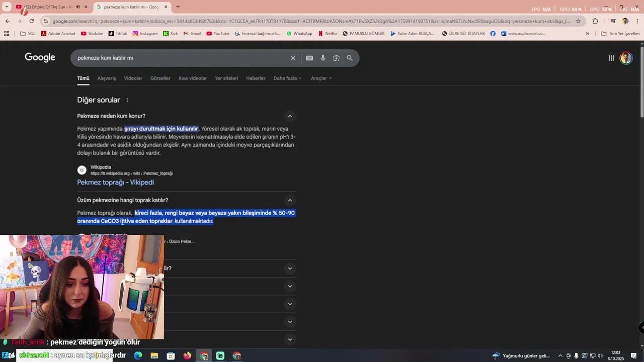The height and width of the screenshot is (362, 644).
Task: Open the taskbar notifications center icon
Action: pyautogui.click(x=634, y=356)
